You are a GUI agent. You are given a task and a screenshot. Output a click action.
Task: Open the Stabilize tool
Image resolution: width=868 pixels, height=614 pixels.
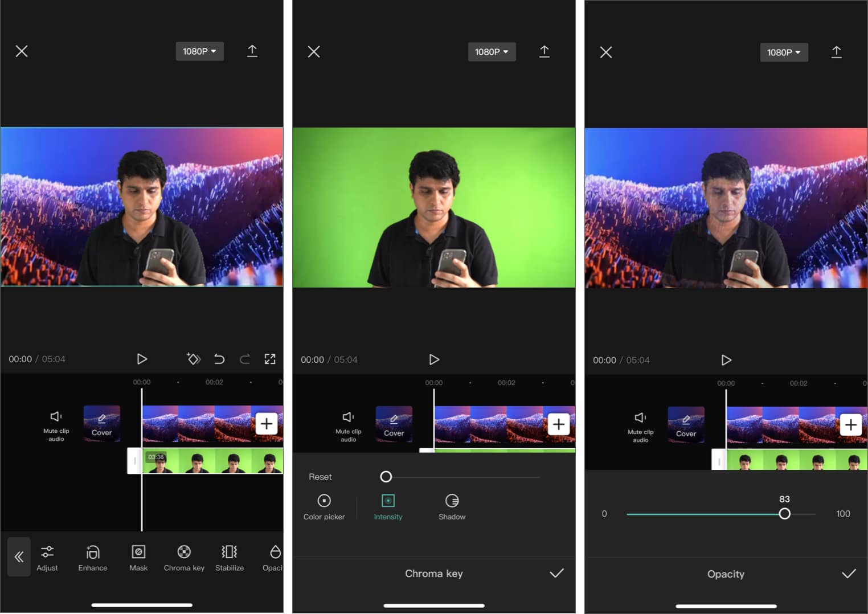229,557
